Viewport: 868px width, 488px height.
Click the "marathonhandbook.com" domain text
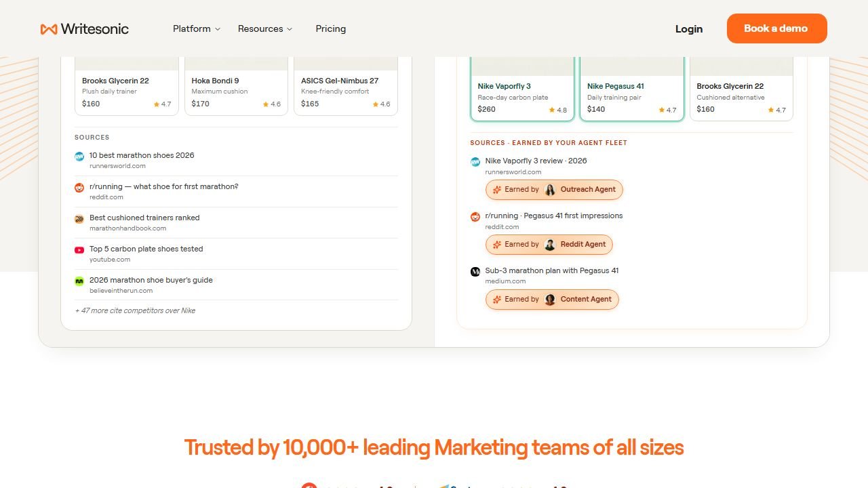(x=127, y=228)
